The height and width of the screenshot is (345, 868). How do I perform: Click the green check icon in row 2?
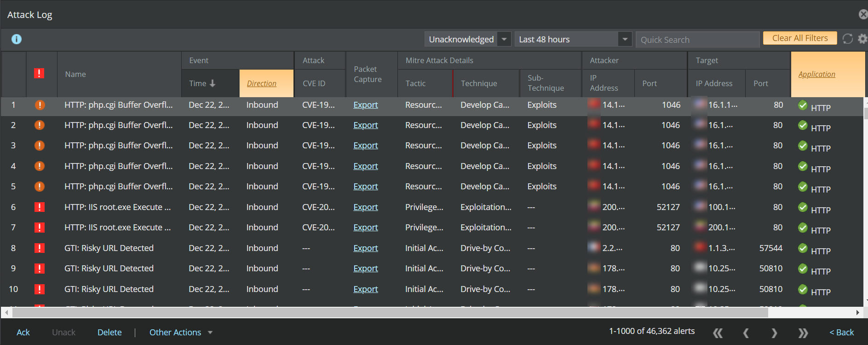click(x=803, y=125)
